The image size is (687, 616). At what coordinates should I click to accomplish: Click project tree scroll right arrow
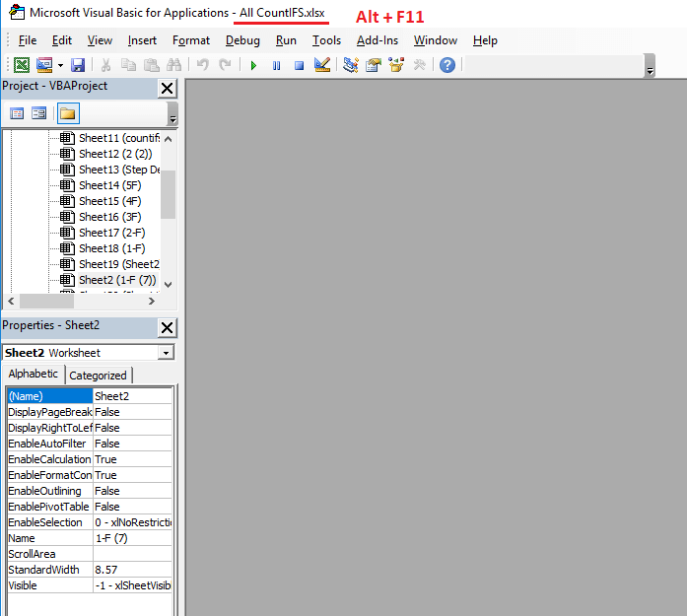[152, 301]
